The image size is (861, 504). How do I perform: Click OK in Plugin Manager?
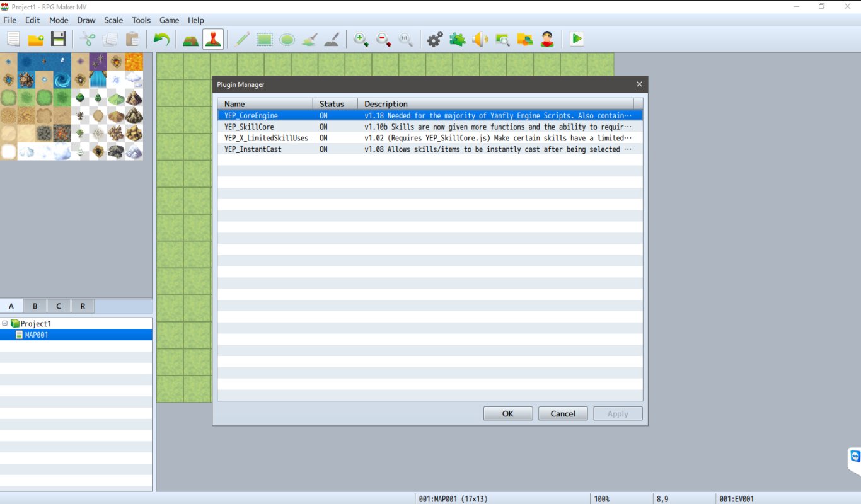508,414
